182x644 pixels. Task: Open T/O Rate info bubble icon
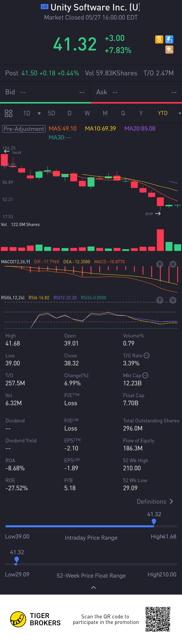(x=147, y=355)
